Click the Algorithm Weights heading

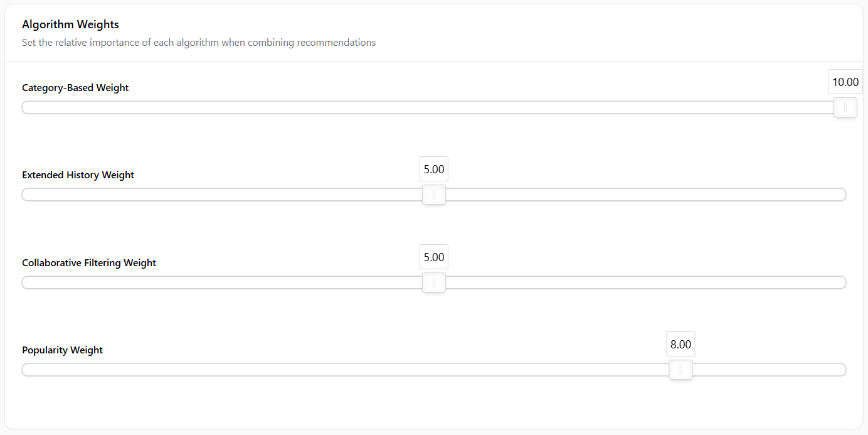coord(70,24)
